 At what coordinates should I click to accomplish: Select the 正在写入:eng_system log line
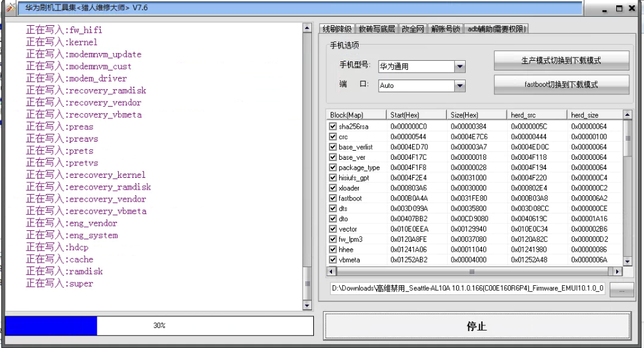click(72, 235)
